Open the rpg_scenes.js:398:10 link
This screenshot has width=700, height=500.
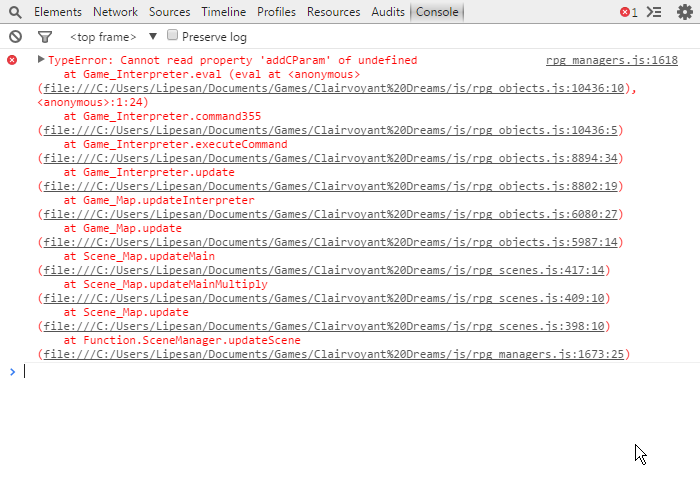point(324,326)
